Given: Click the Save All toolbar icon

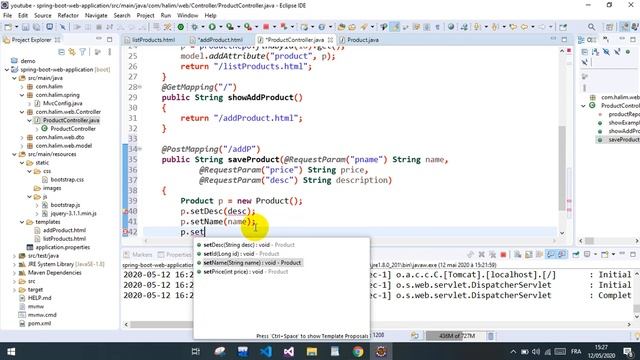Looking at the screenshot, I should [36, 27].
